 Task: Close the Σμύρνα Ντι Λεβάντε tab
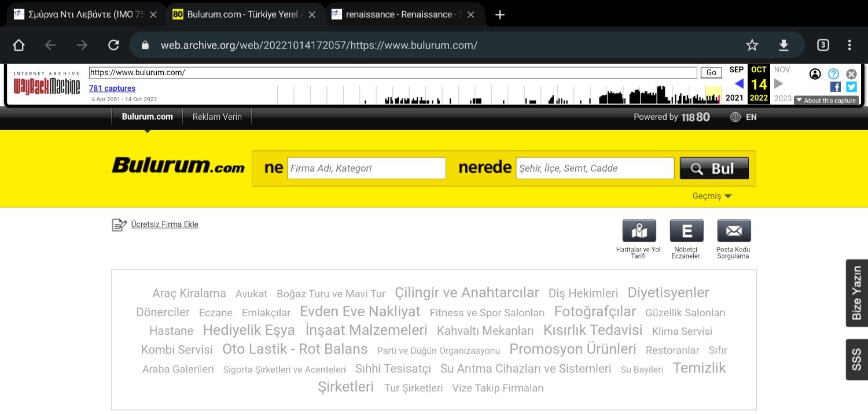(x=153, y=15)
